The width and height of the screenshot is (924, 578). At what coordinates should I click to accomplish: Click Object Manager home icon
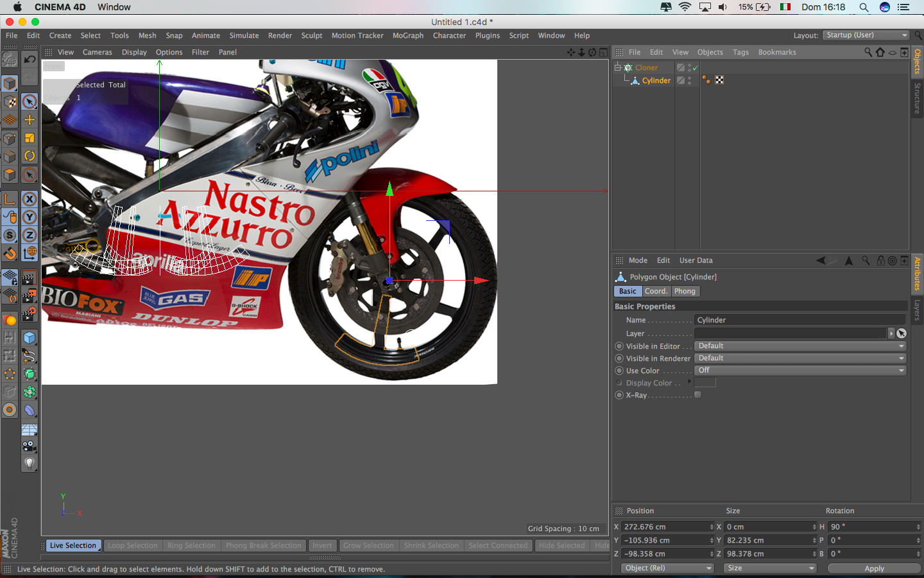[880, 52]
